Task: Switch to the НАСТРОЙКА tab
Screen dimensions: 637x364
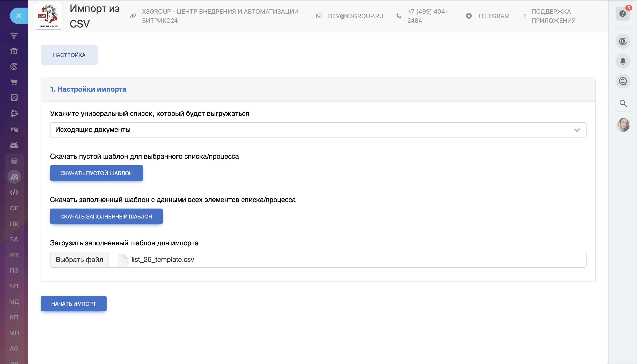Action: pyautogui.click(x=69, y=55)
